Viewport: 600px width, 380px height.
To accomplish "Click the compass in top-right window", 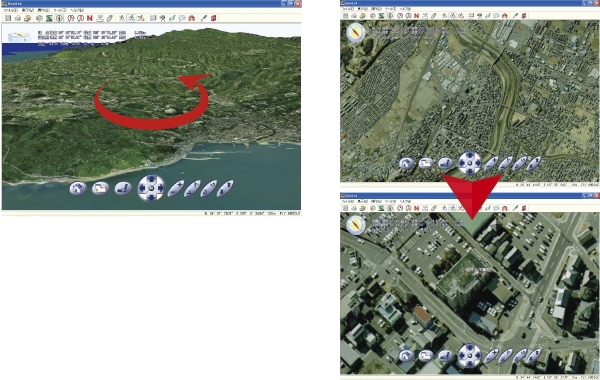I will click(356, 33).
